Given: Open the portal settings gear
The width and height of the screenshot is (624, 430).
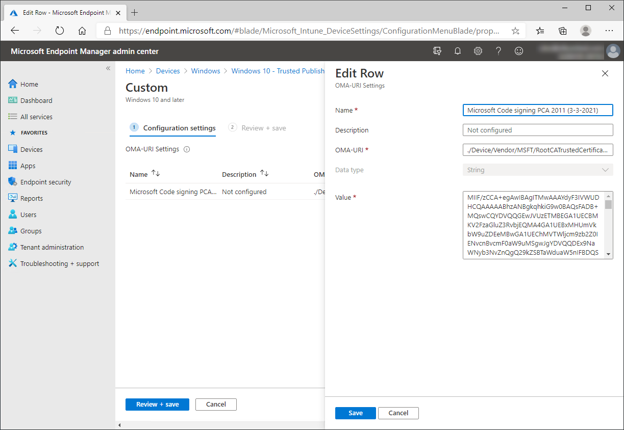Looking at the screenshot, I should (x=478, y=51).
